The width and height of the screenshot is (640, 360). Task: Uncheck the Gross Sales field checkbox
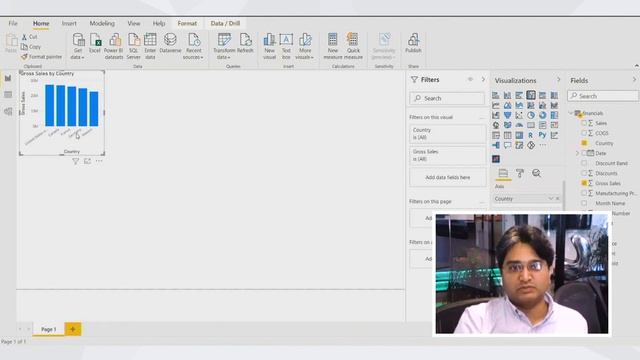coord(584,183)
